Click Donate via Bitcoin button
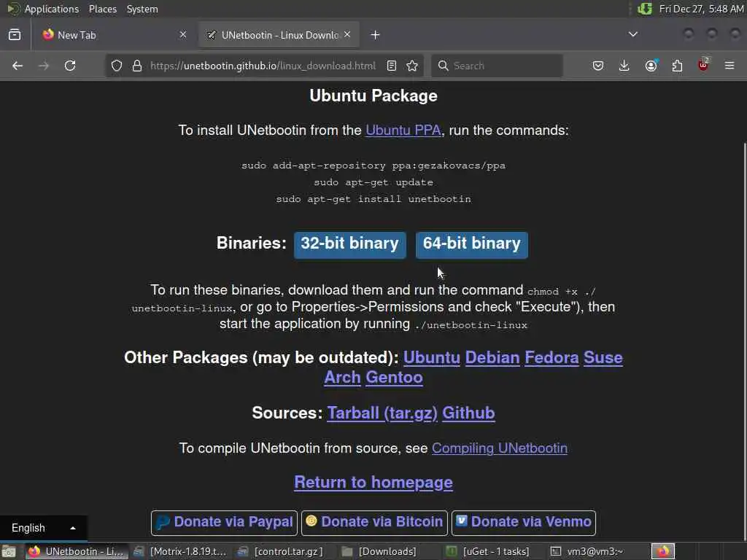Viewport: 747px width, 560px height. click(374, 523)
